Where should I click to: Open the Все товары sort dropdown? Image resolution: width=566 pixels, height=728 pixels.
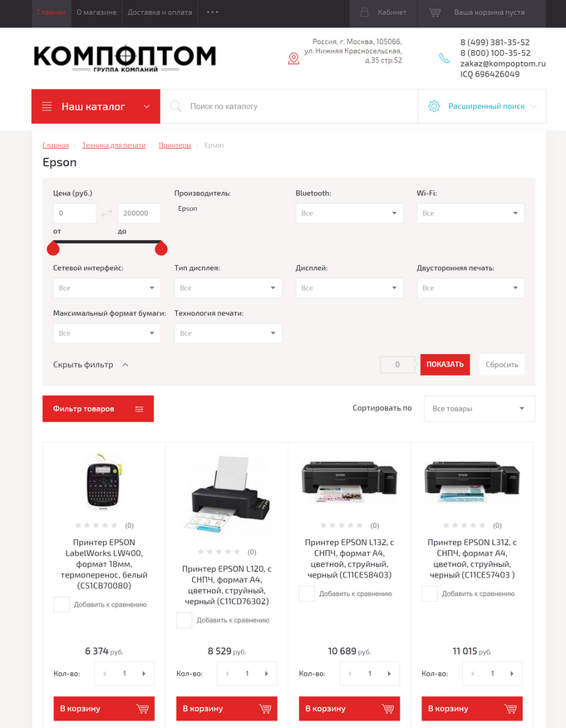[x=480, y=409]
